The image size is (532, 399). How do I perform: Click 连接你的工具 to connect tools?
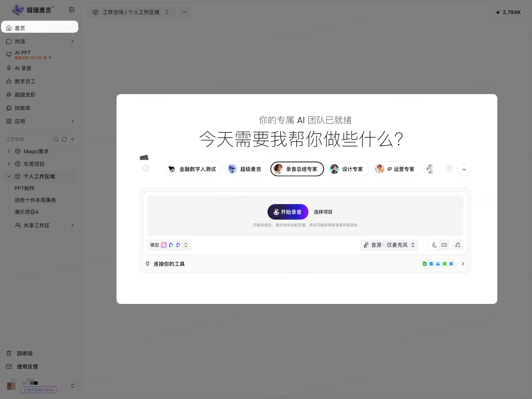tap(169, 264)
